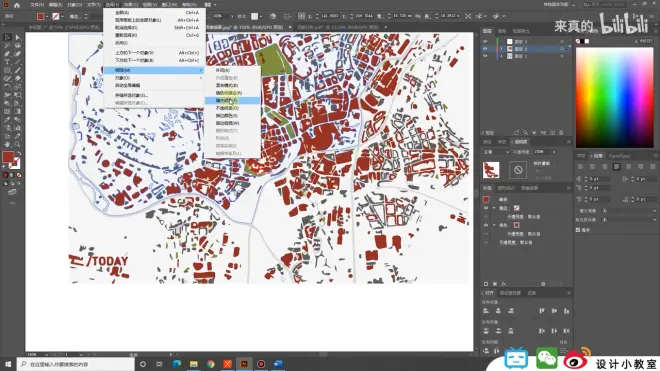Click horizontal align left icon in Align panel

(x=486, y=311)
